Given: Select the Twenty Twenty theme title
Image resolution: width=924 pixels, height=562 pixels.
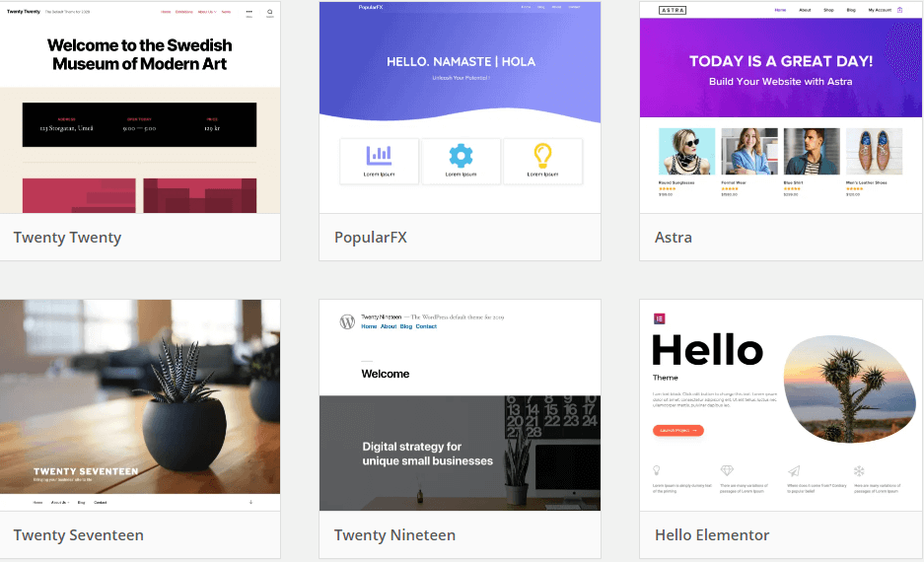Looking at the screenshot, I should click(x=67, y=238).
